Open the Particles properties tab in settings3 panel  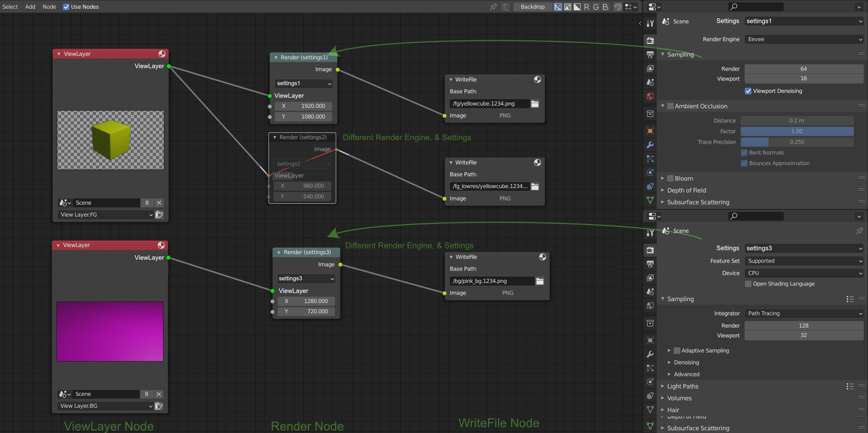point(650,368)
